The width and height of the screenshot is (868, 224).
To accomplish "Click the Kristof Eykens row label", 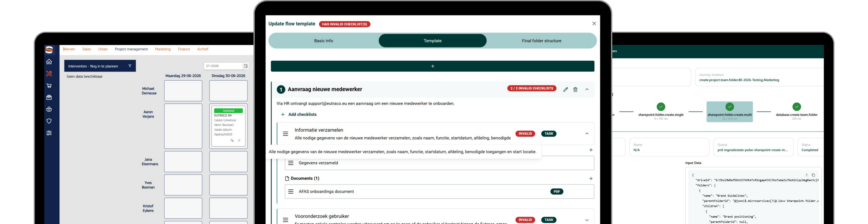I will [x=148, y=208].
